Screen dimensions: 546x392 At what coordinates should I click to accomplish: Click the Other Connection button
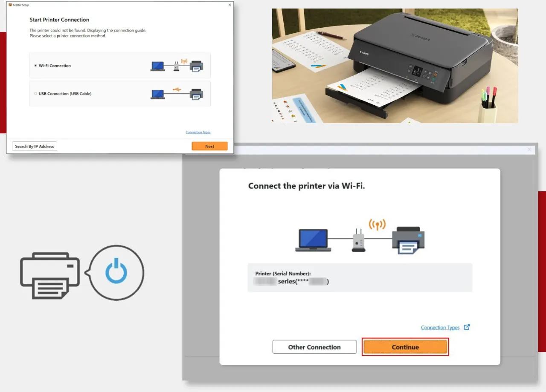[314, 347]
